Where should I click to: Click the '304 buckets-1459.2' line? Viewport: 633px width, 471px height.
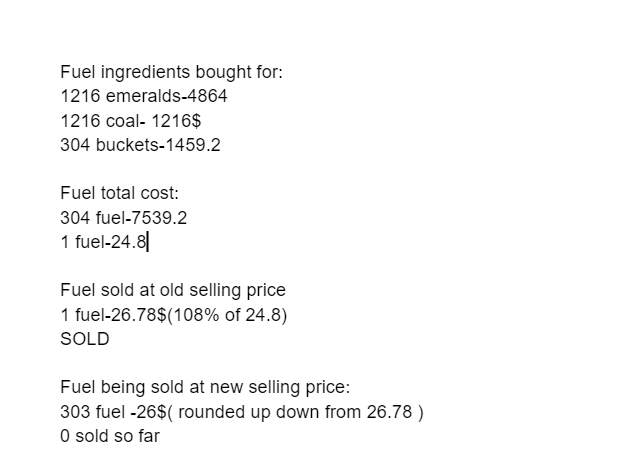[140, 145]
